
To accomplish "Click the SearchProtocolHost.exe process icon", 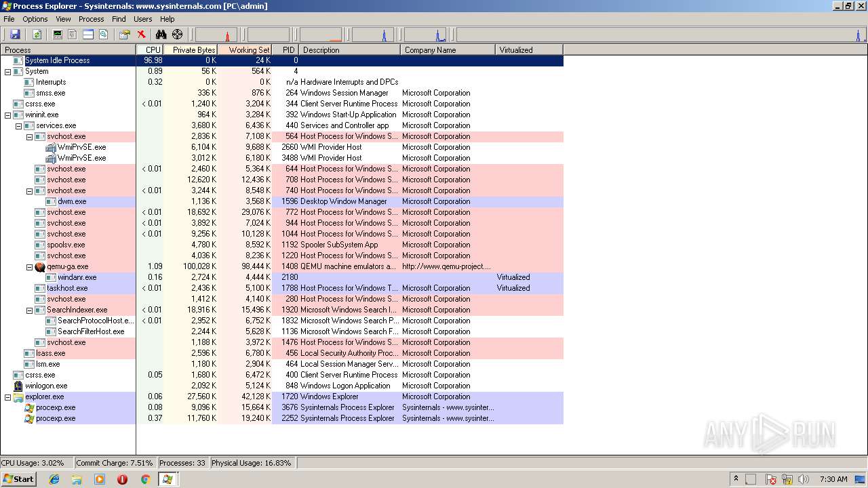I will point(51,321).
